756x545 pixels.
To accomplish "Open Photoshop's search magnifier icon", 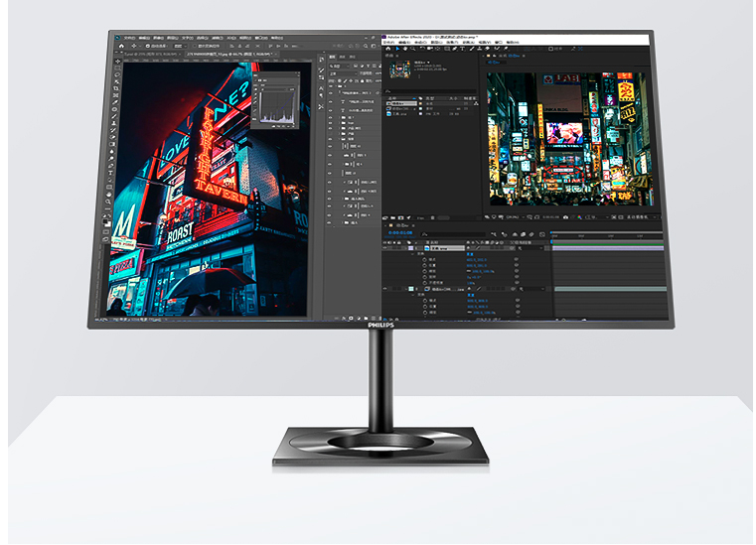I will click(366, 47).
